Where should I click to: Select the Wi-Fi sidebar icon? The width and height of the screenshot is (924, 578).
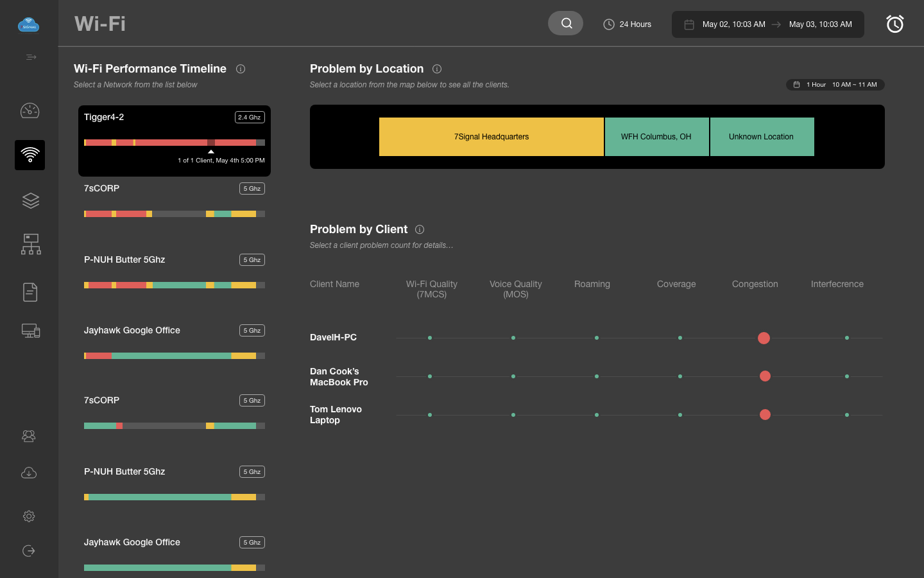click(30, 155)
